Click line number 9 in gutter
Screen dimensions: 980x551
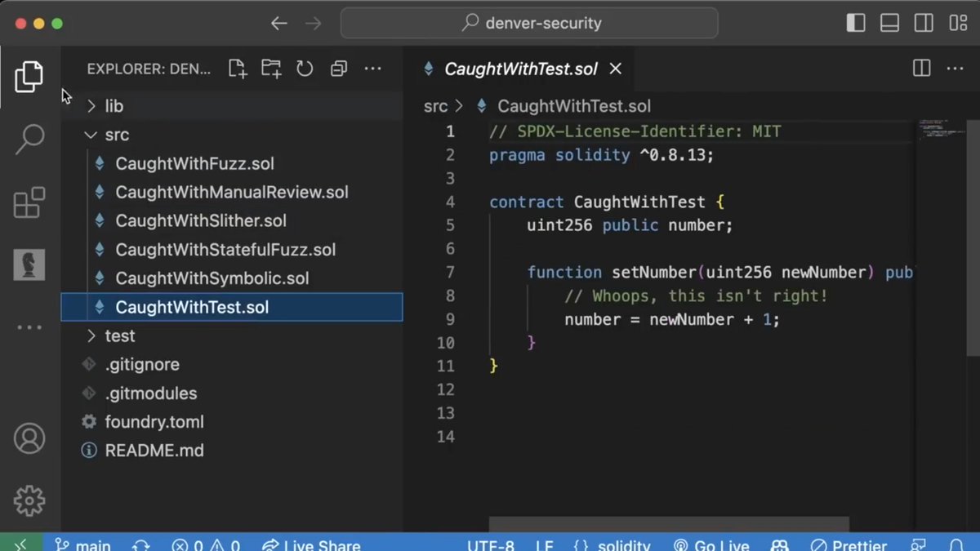click(x=450, y=319)
